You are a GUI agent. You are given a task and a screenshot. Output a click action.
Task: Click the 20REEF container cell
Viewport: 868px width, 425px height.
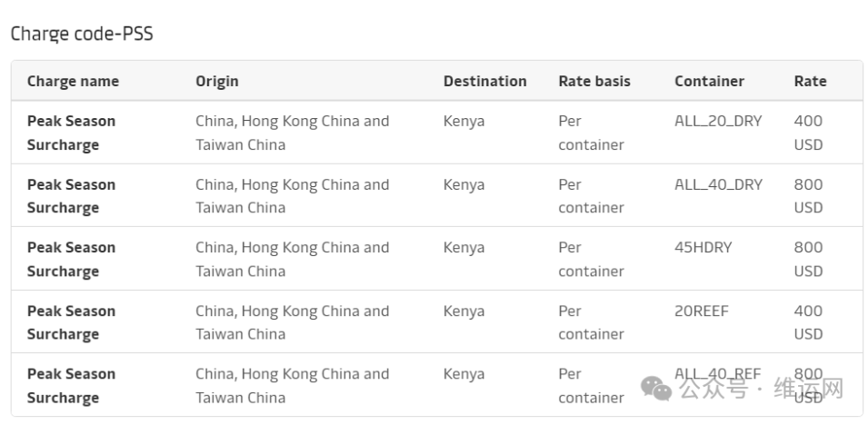pyautogui.click(x=702, y=311)
